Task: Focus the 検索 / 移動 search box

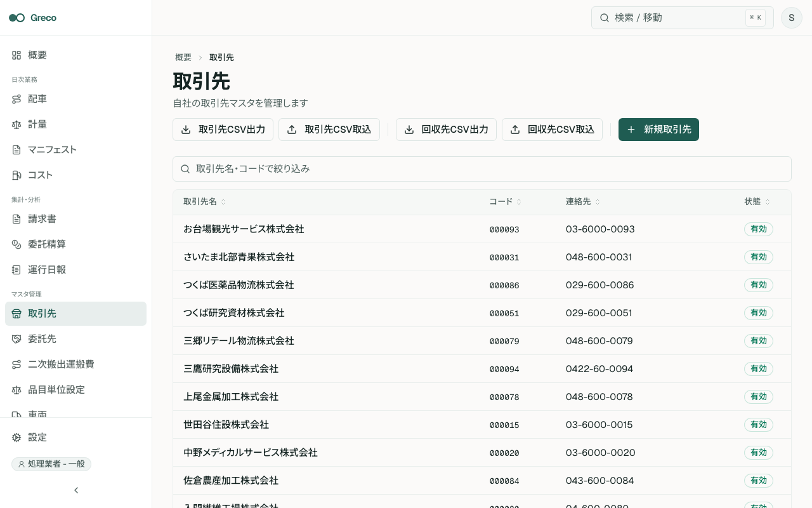Action: (x=683, y=18)
